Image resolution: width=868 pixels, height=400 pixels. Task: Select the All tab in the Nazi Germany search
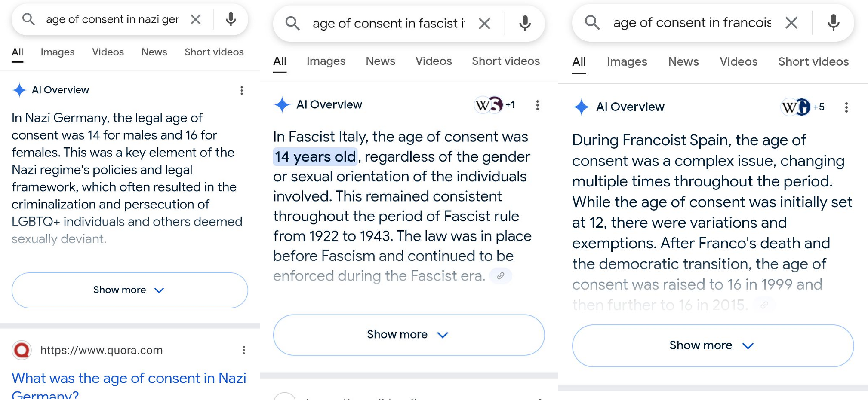[18, 52]
